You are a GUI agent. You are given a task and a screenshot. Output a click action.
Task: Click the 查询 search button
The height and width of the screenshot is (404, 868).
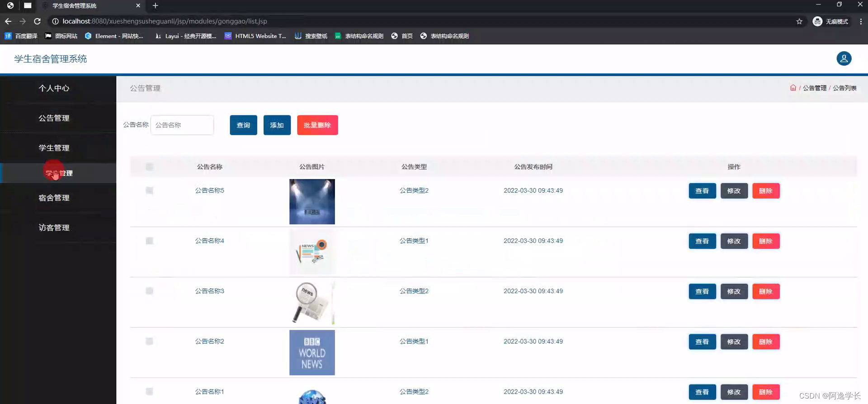point(243,125)
